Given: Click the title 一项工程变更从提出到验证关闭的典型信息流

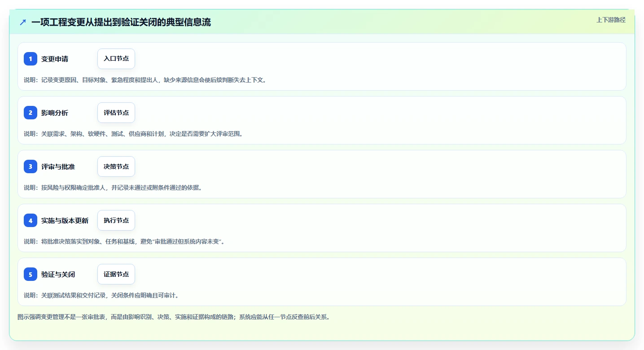Looking at the screenshot, I should pyautogui.click(x=121, y=22).
